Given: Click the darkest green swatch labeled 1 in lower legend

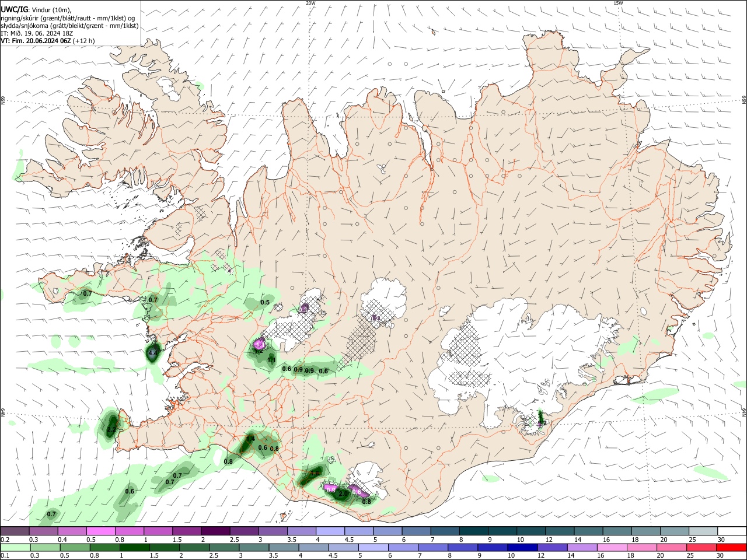Looking at the screenshot, I should point(134,547).
